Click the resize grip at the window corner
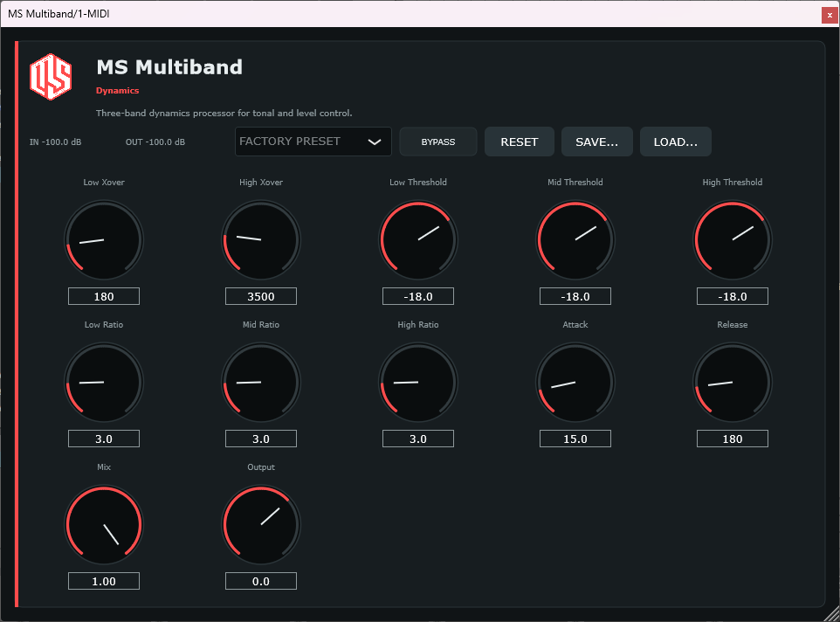The height and width of the screenshot is (622, 840). coord(832,614)
